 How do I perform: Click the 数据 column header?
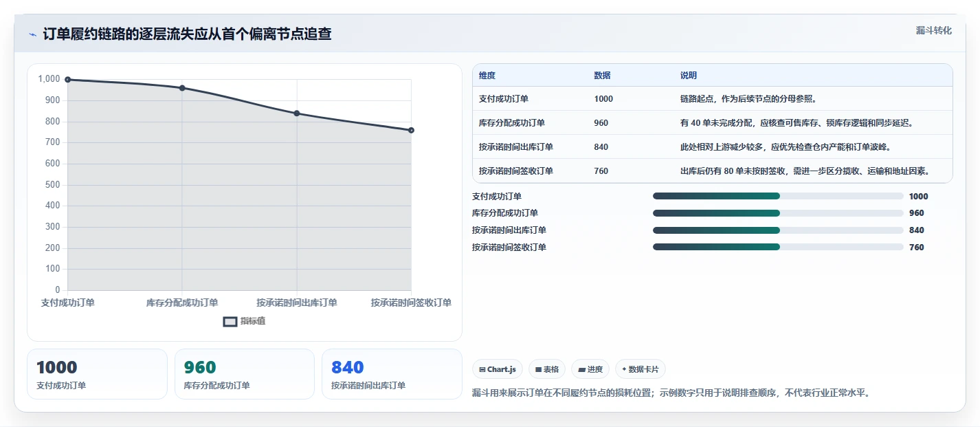tap(603, 76)
